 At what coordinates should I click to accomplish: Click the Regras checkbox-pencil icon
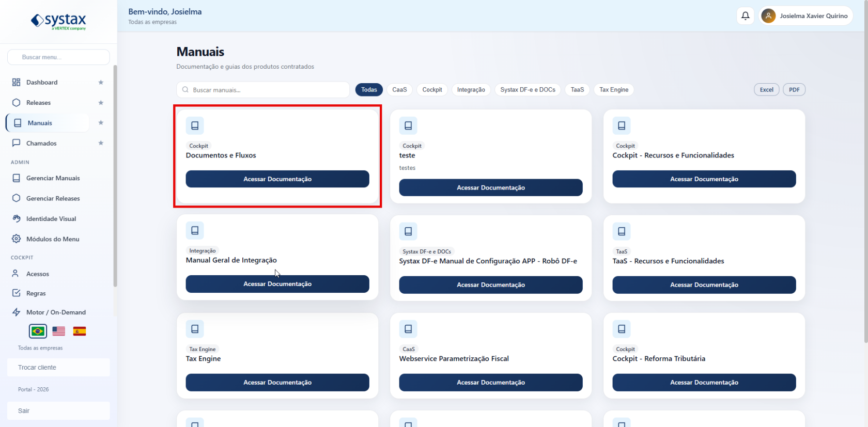tap(17, 293)
